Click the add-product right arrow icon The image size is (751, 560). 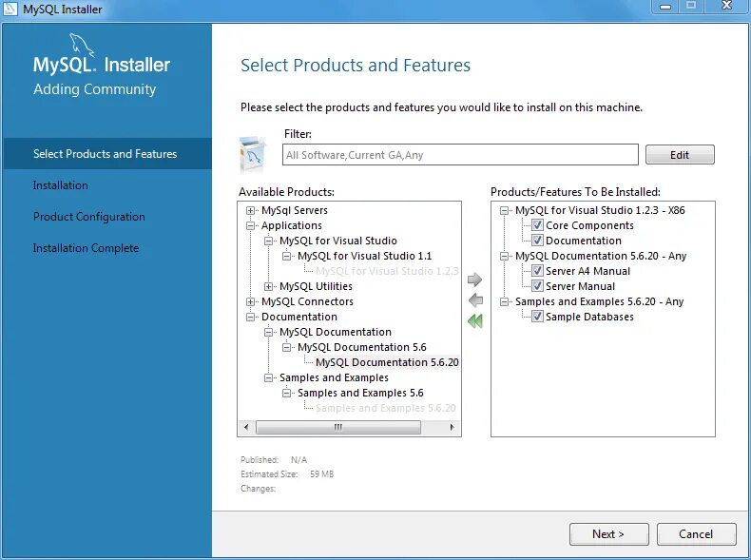pos(474,280)
